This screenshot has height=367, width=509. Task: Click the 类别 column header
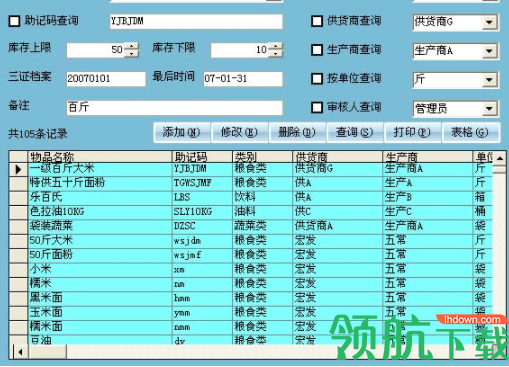click(262, 157)
